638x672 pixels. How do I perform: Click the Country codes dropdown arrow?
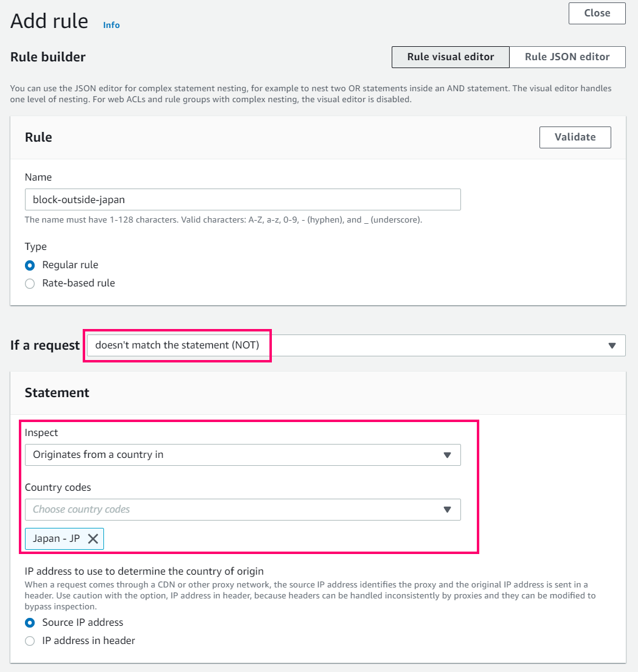447,510
